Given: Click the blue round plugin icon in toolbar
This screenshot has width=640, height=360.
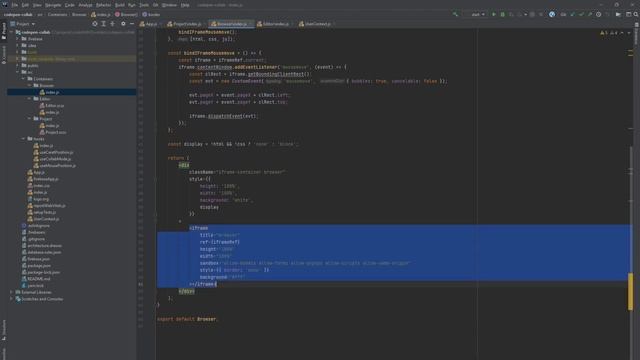Looking at the screenshot, I should (552, 14).
